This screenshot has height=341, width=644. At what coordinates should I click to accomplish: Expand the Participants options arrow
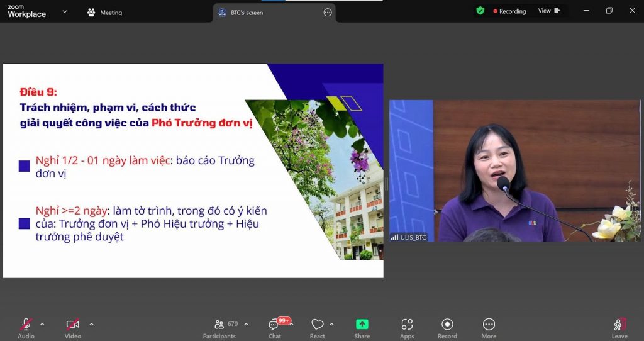coord(246,324)
